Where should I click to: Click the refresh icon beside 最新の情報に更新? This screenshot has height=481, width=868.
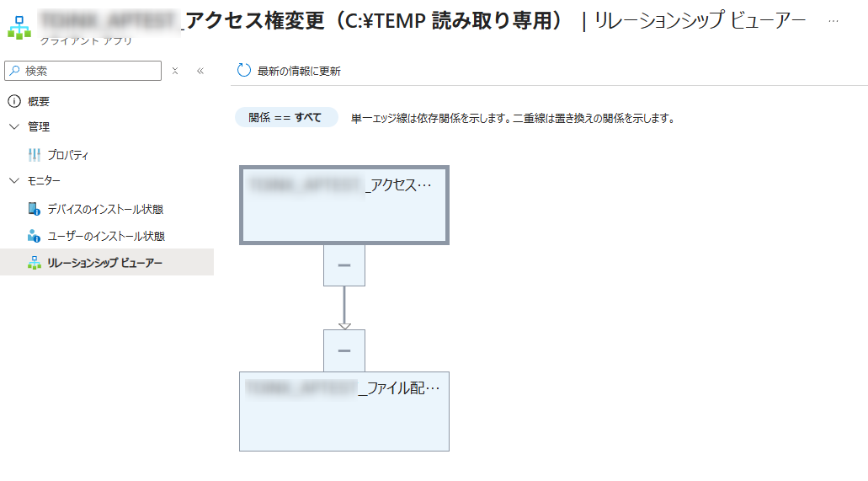(x=244, y=71)
